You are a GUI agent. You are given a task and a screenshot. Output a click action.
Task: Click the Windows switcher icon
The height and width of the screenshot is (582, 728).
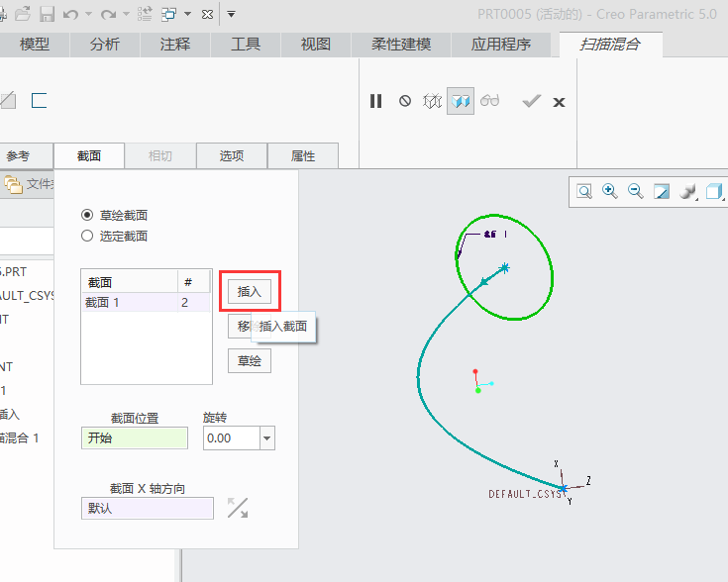point(168,15)
